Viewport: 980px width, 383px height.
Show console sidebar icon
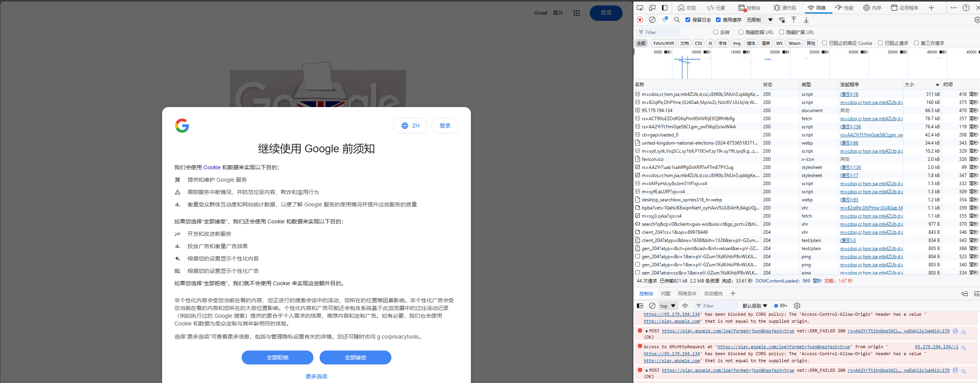[x=640, y=306]
